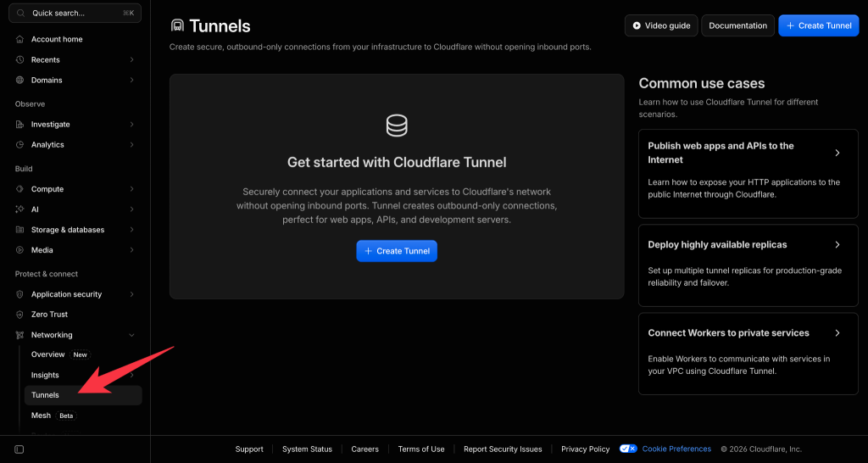Expand the Analytics chevron
868x463 pixels.
click(131, 144)
